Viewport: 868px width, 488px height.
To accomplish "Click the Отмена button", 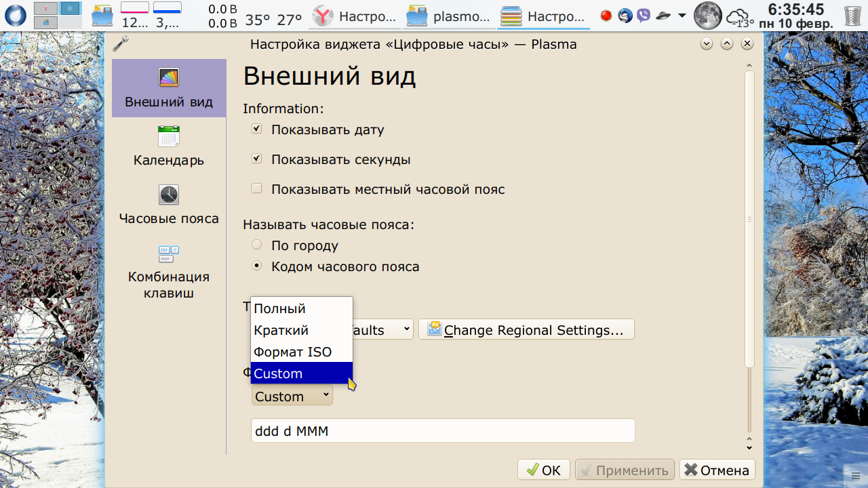I will click(x=717, y=470).
